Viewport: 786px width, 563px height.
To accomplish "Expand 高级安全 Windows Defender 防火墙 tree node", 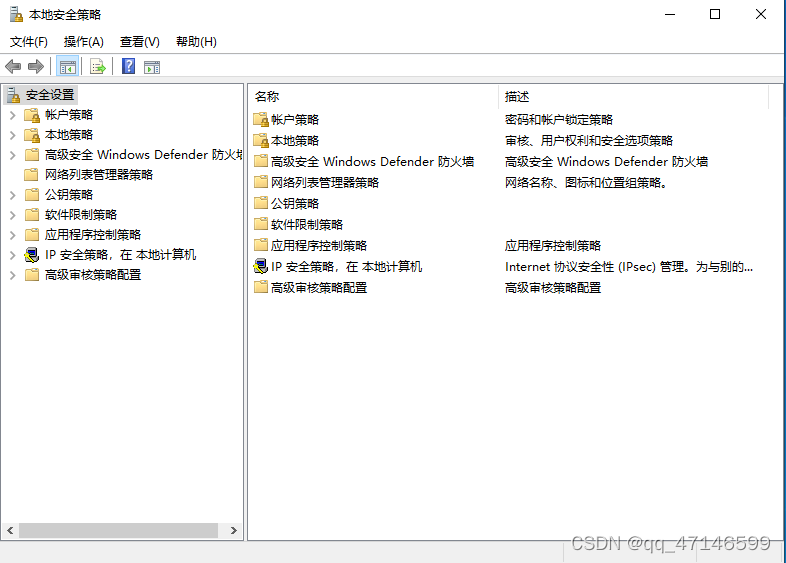I will [13, 155].
